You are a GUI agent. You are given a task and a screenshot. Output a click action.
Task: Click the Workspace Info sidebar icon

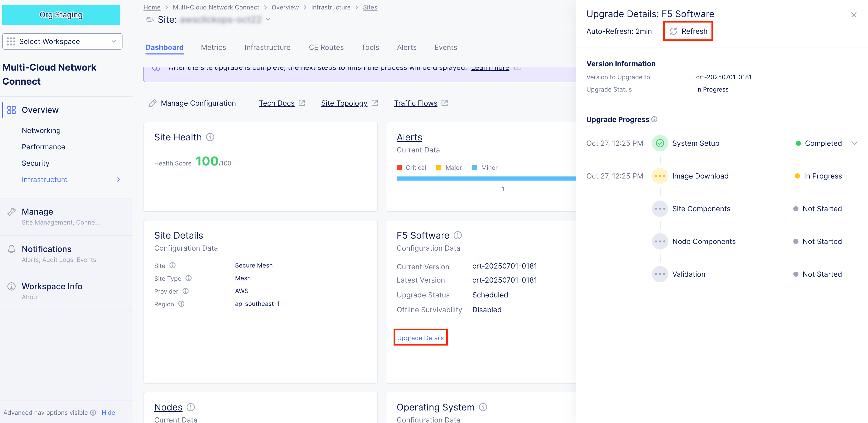tap(12, 286)
